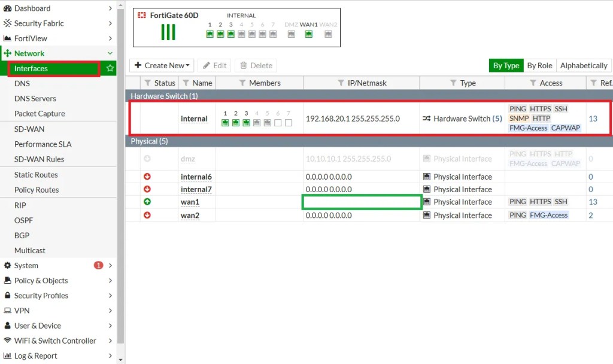Click internal port 1 icon in faceplate
The image size is (613, 364).
(210, 34)
